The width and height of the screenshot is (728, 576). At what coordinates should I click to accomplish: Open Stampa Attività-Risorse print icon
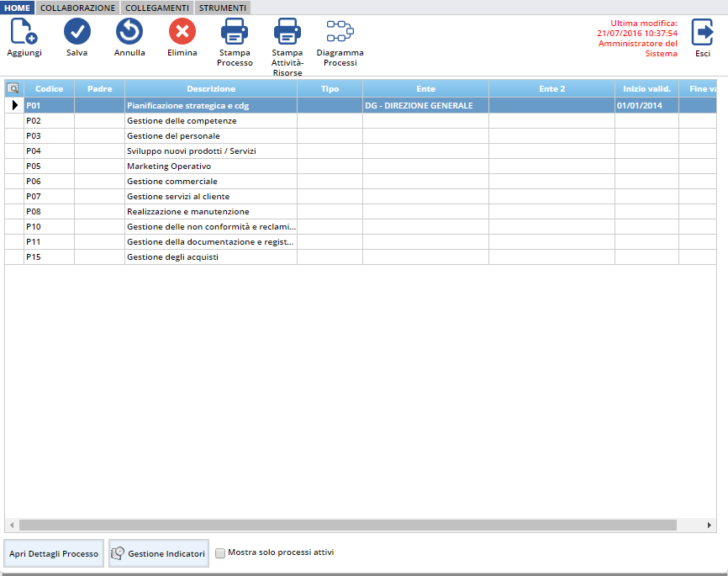coord(287,33)
